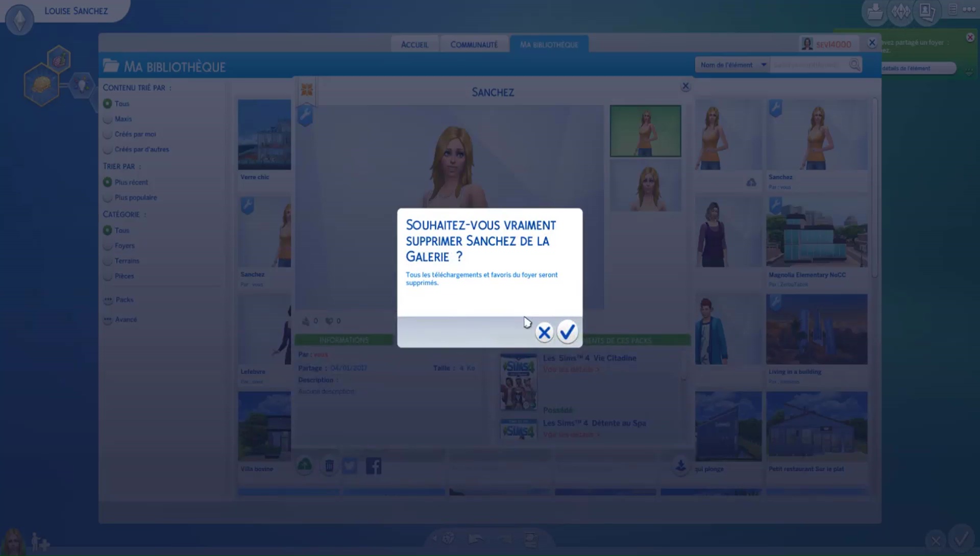Image resolution: width=980 pixels, height=556 pixels.
Task: Click the green cloud upload icon
Action: 305,465
